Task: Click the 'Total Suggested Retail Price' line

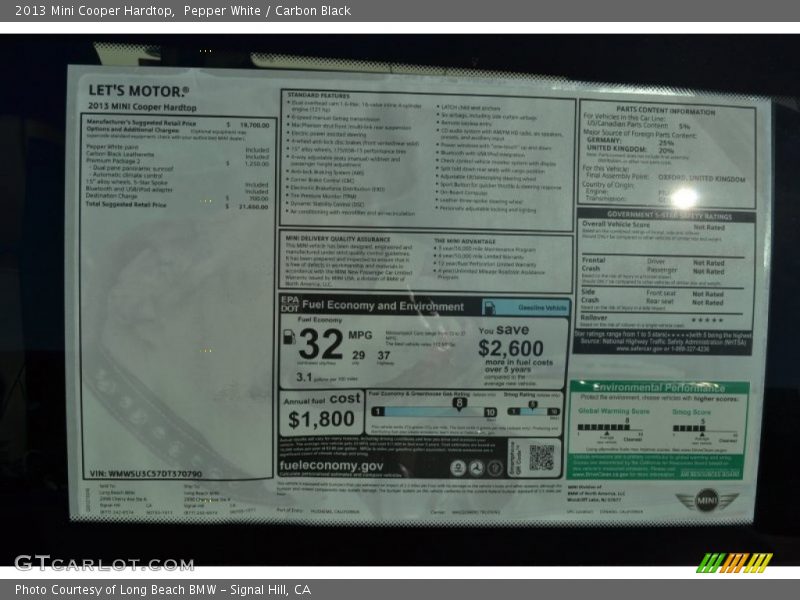Action: [x=177, y=205]
